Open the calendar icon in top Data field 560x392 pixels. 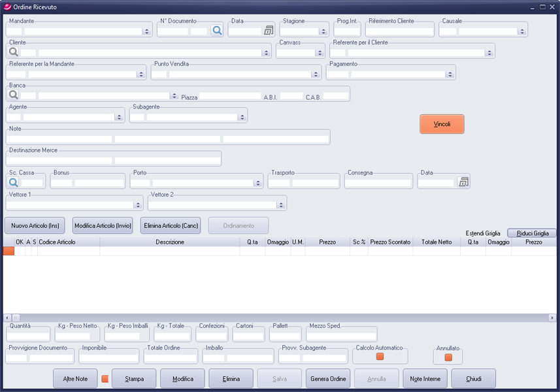tap(269, 31)
